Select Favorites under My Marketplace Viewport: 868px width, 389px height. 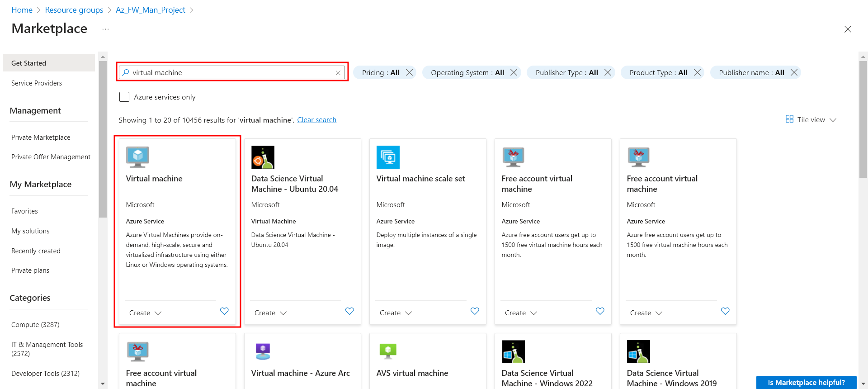coord(24,211)
